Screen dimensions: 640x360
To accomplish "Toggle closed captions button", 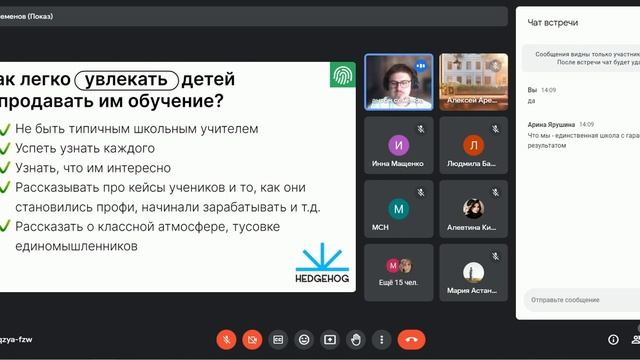I will point(278,340).
